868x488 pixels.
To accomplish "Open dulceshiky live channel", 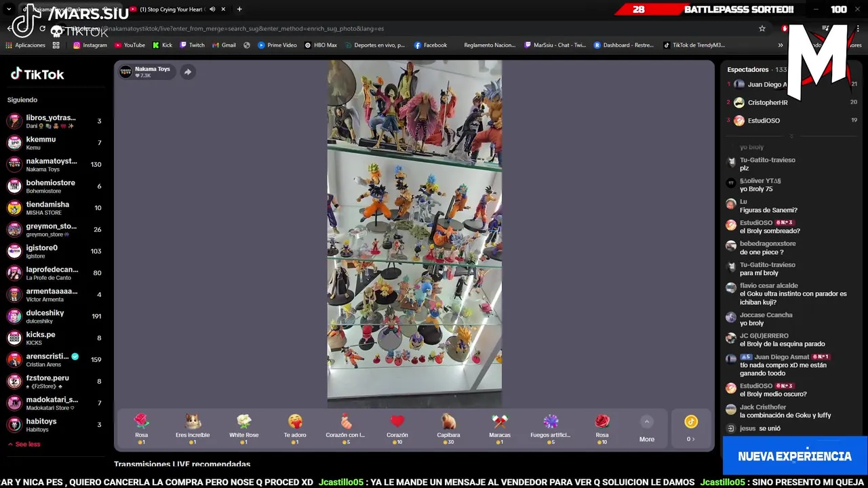I will point(54,317).
